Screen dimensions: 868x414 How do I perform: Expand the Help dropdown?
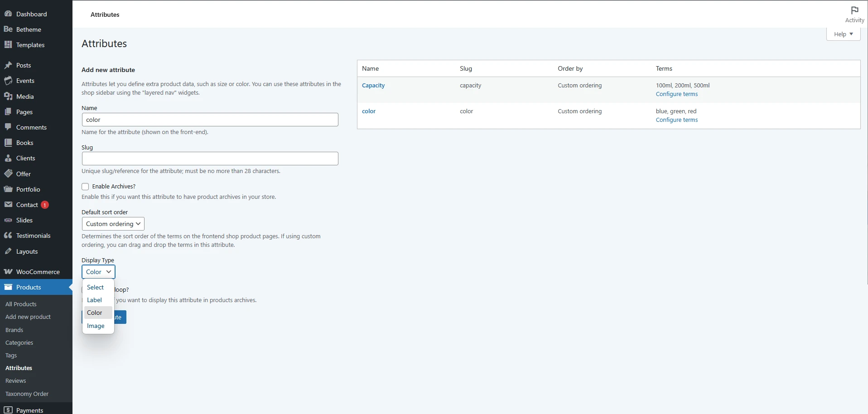[843, 34]
